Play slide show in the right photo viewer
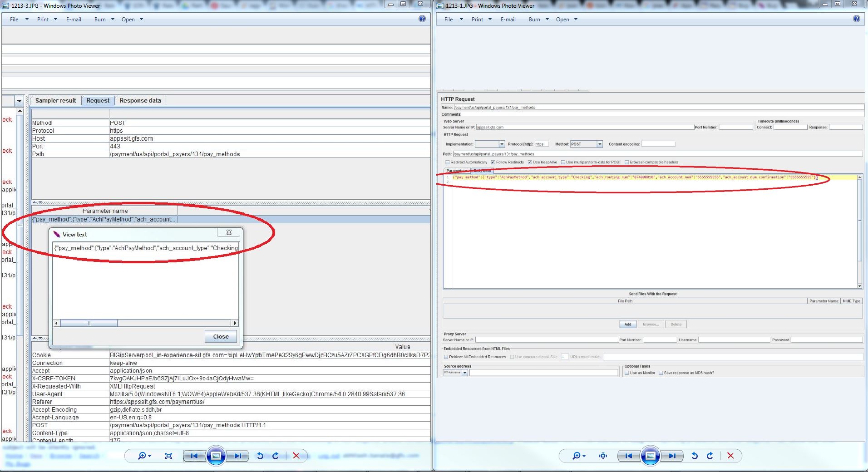 coord(650,456)
